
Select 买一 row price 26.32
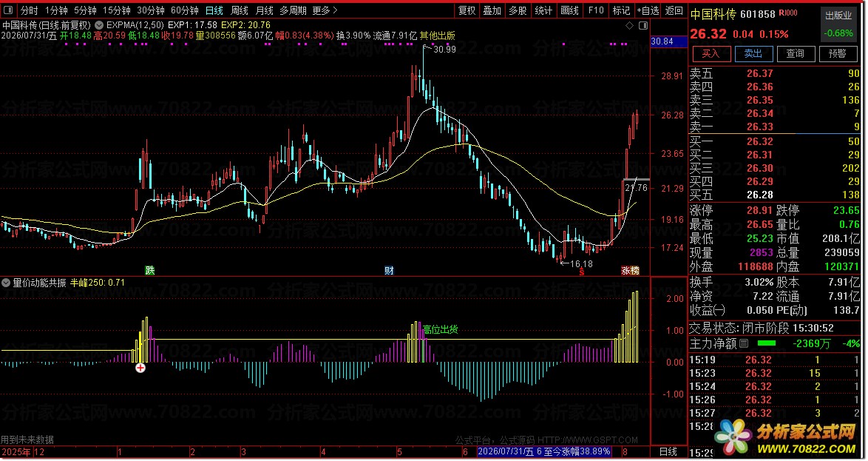coord(759,141)
